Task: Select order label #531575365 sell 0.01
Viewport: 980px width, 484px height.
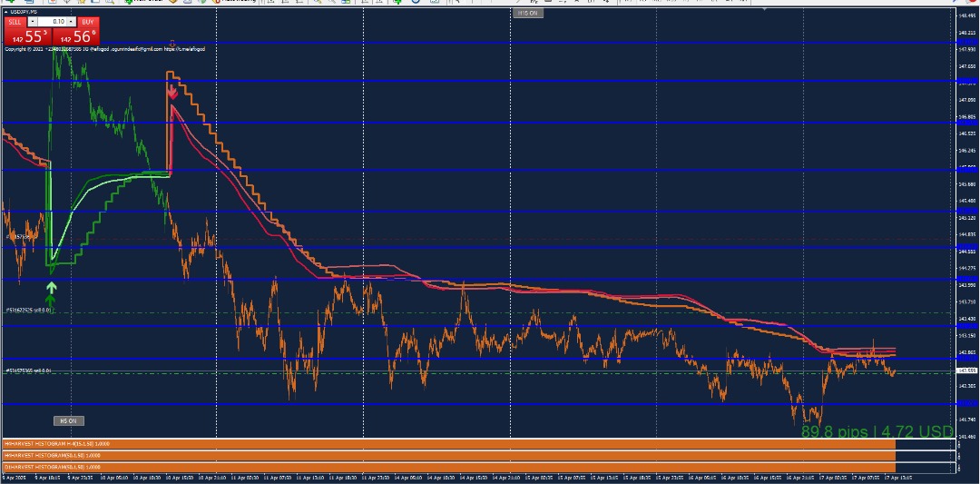Action: click(x=28, y=370)
